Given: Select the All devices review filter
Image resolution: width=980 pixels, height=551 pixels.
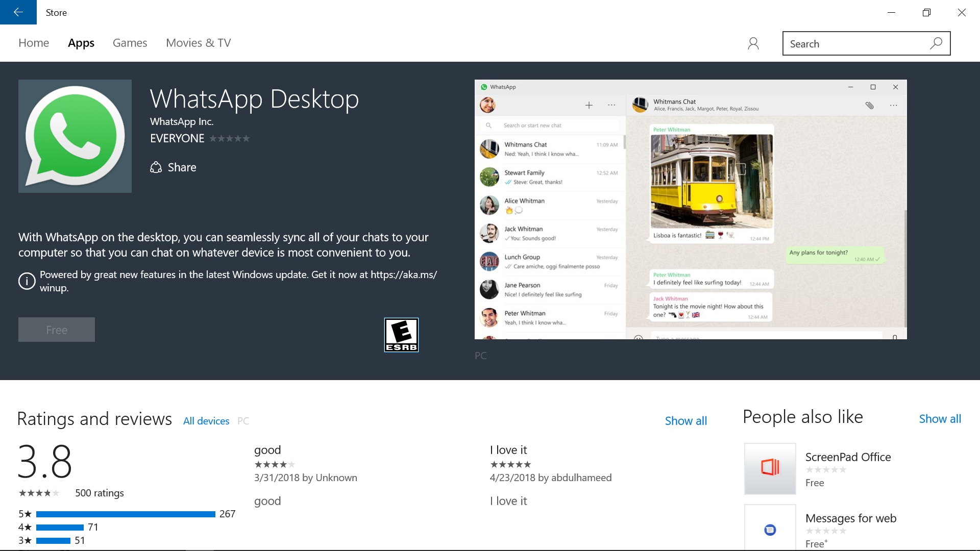Looking at the screenshot, I should (x=206, y=421).
